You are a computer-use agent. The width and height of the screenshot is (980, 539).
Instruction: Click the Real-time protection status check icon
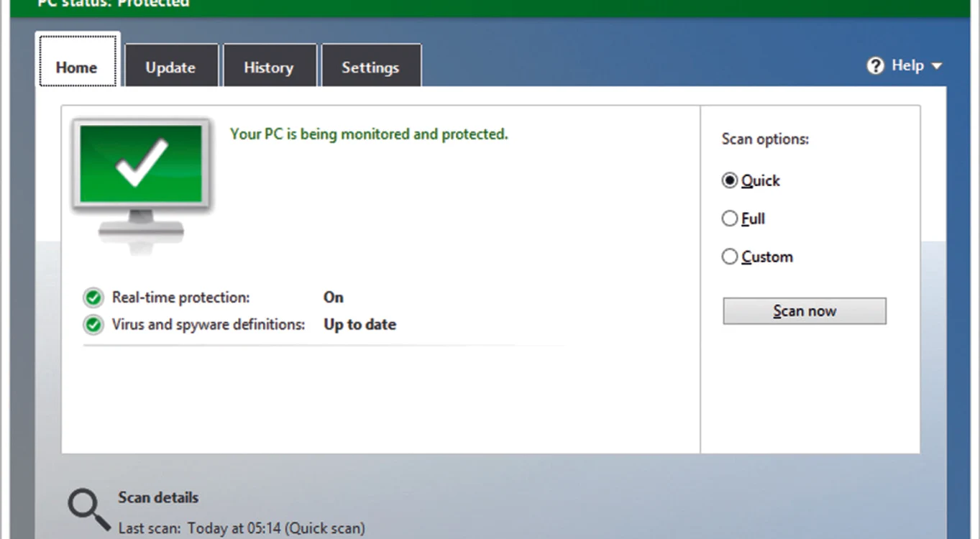tap(93, 298)
